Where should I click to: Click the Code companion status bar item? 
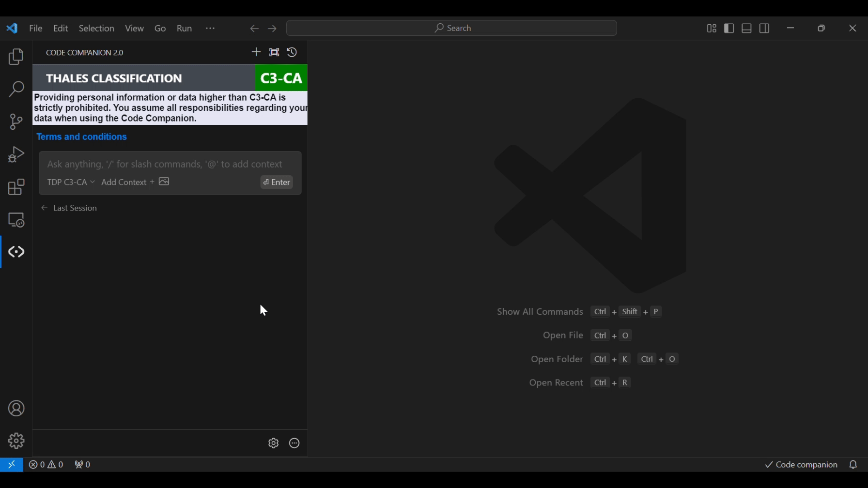point(801,465)
